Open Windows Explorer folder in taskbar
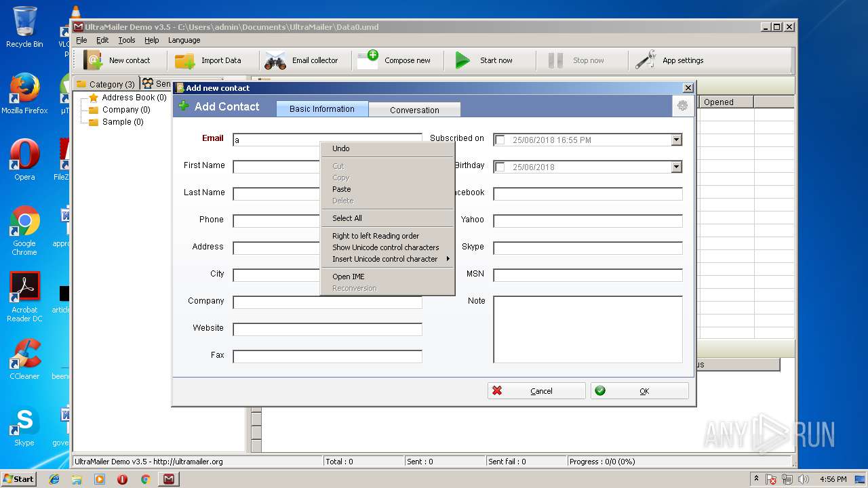868x488 pixels. 77,479
